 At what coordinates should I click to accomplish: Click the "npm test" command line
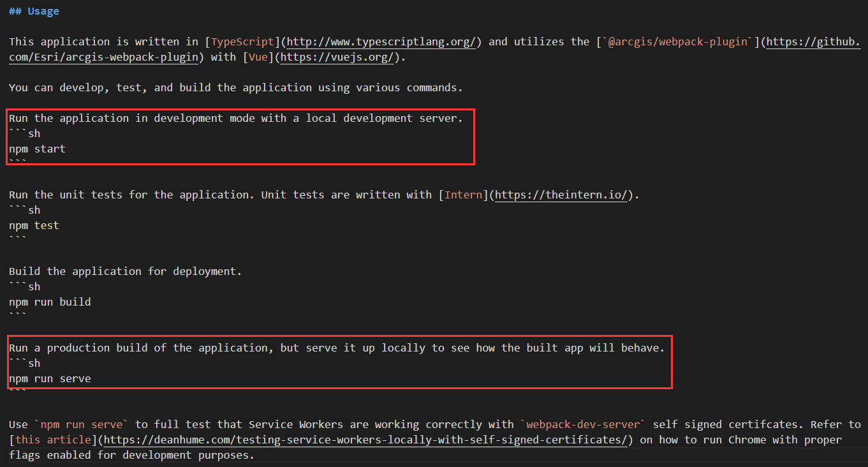[x=34, y=225]
